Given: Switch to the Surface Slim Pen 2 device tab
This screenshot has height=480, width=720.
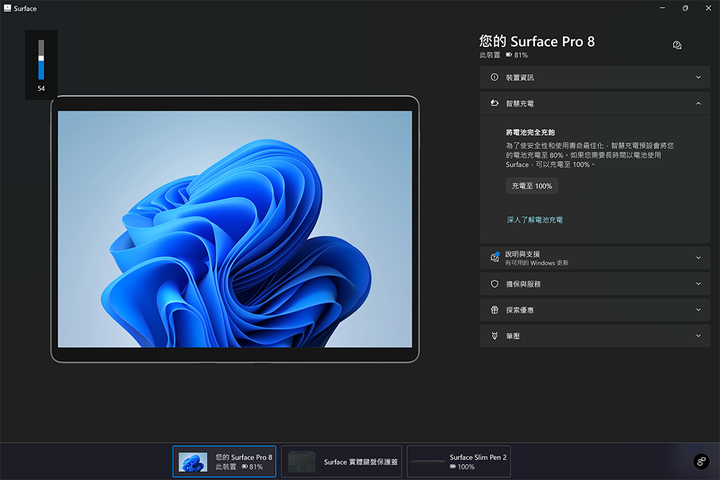Looking at the screenshot, I should pyautogui.click(x=465, y=461).
